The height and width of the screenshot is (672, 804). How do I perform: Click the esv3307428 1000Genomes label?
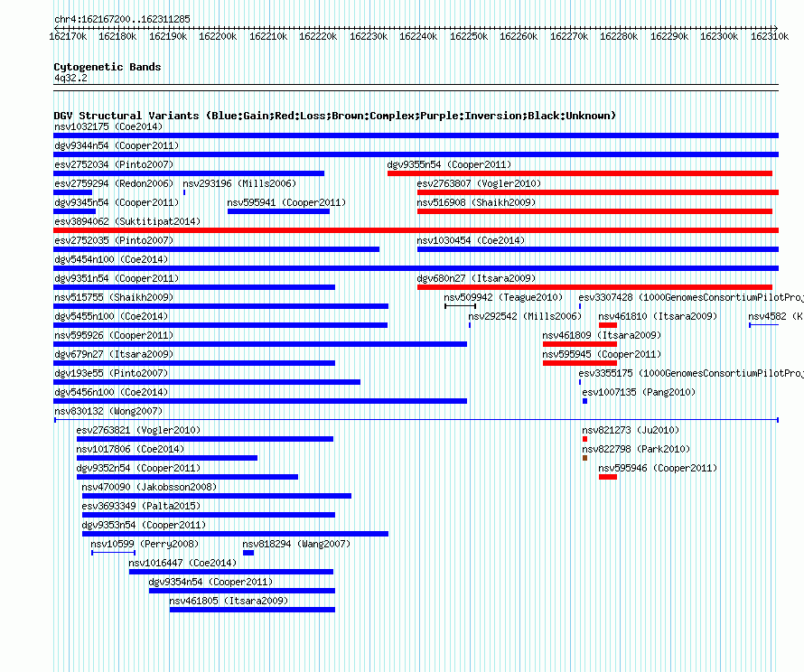coord(691,297)
